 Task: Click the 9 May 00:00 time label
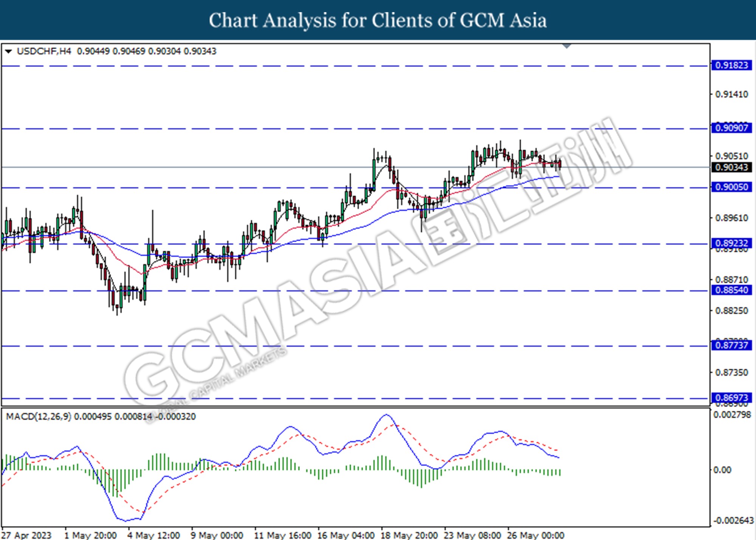(217, 535)
